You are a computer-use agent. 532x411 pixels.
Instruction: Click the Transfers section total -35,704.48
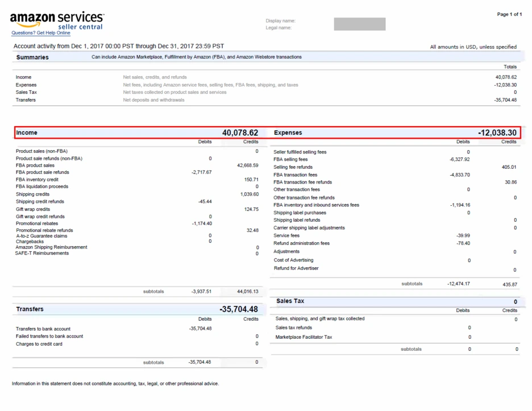239,309
